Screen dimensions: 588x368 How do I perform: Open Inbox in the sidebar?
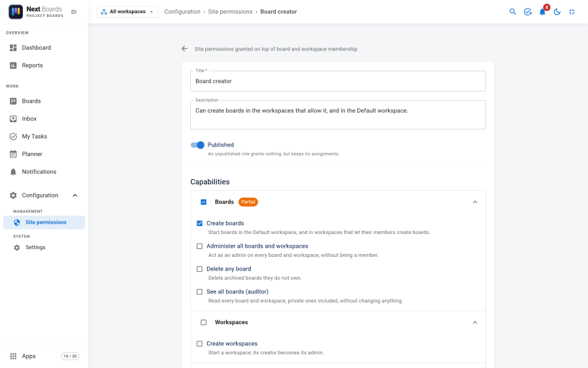(x=44, y=118)
